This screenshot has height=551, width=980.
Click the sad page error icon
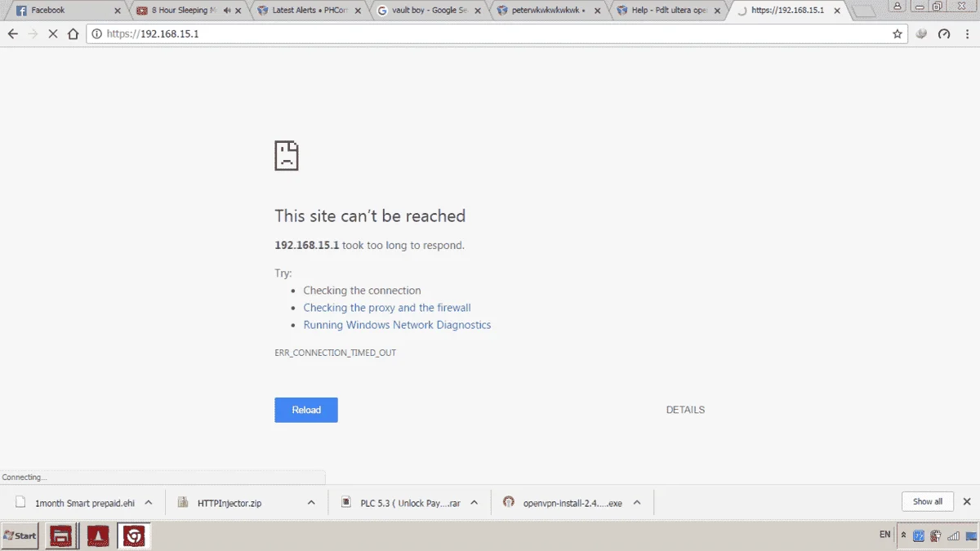[x=287, y=155]
